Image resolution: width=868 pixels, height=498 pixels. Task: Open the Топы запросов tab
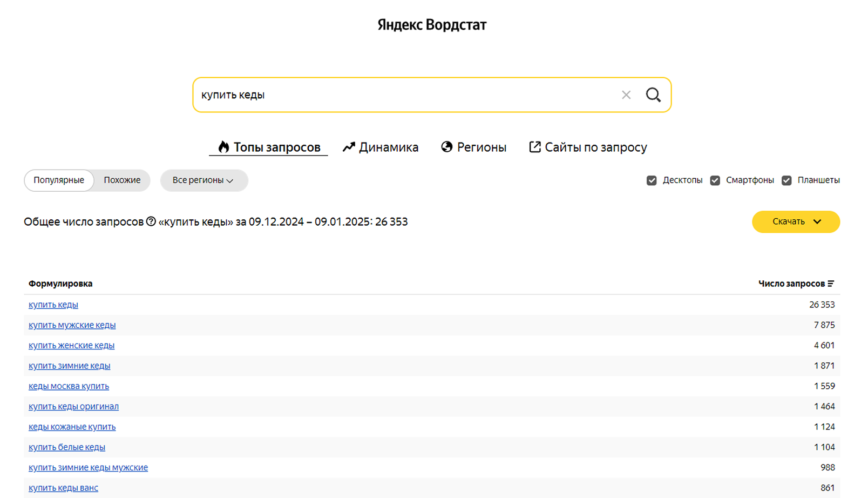coord(268,147)
